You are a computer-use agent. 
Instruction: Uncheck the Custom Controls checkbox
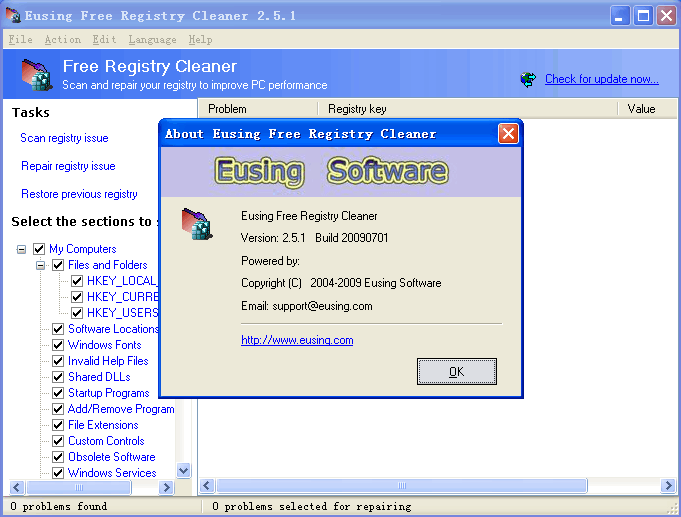(58, 441)
